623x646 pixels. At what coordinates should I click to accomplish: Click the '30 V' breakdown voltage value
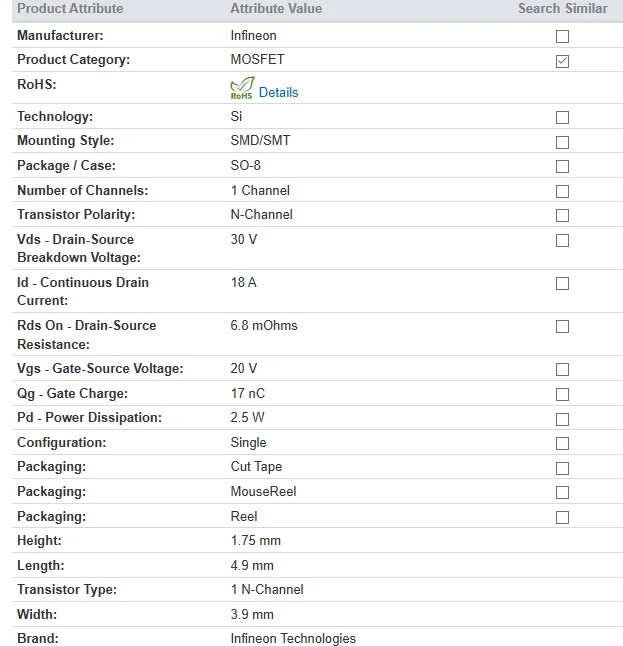pos(244,239)
